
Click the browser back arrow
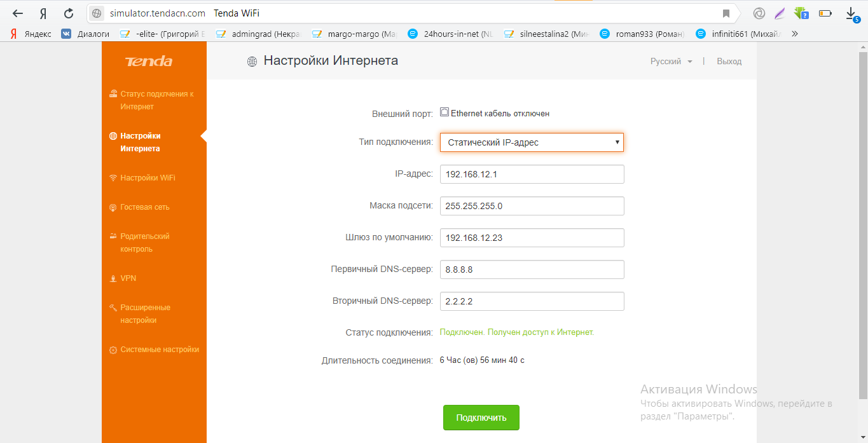[18, 13]
